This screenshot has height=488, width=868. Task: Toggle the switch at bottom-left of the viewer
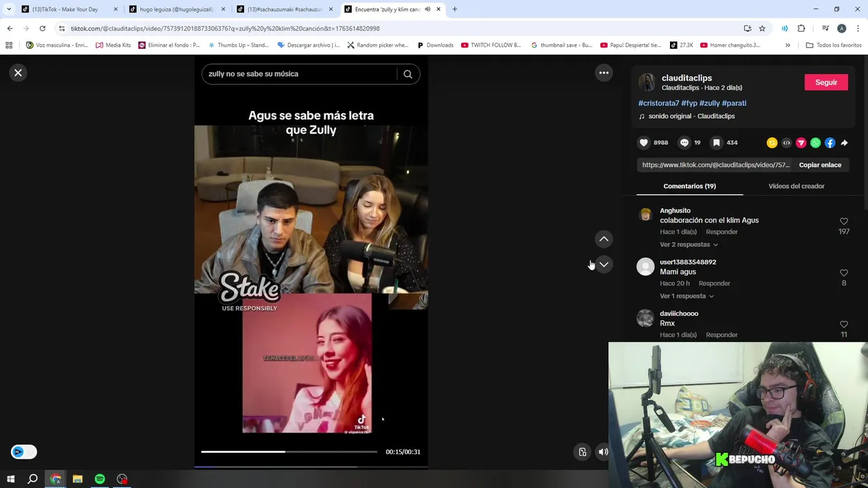(24, 451)
